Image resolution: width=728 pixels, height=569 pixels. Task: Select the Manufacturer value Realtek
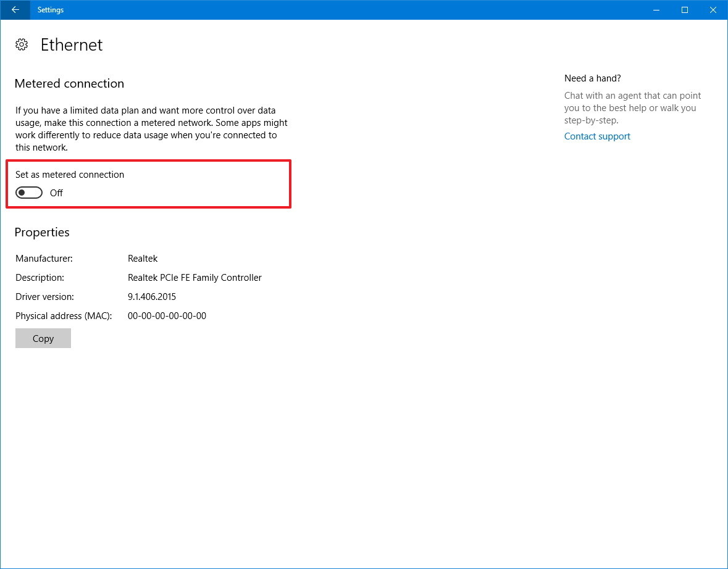(x=143, y=258)
